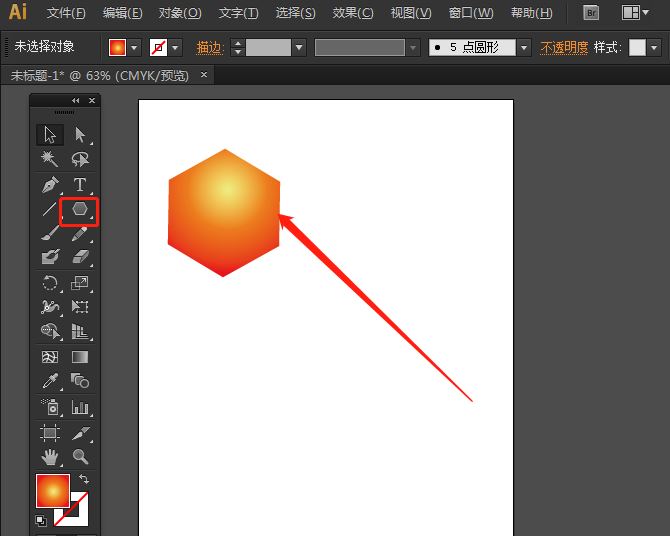Choose the Polygon tool in toolbox
Screen dimensions: 670x536
(x=80, y=210)
